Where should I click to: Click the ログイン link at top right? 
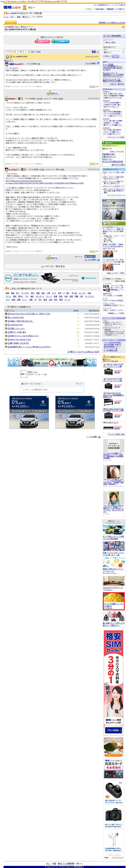tap(90, 9)
